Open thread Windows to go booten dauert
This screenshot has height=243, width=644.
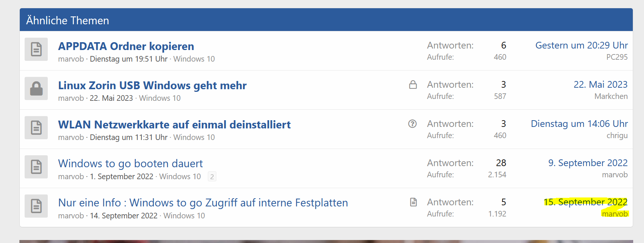130,163
